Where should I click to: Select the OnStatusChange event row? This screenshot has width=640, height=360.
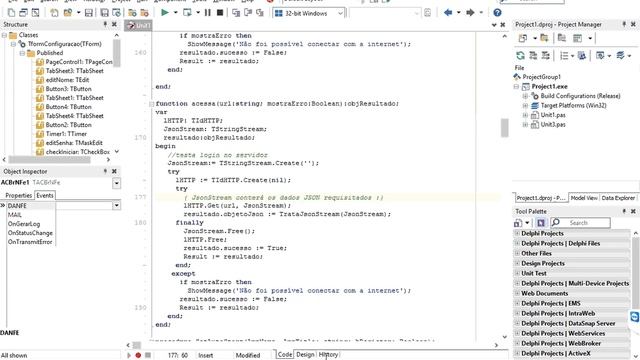(30, 233)
